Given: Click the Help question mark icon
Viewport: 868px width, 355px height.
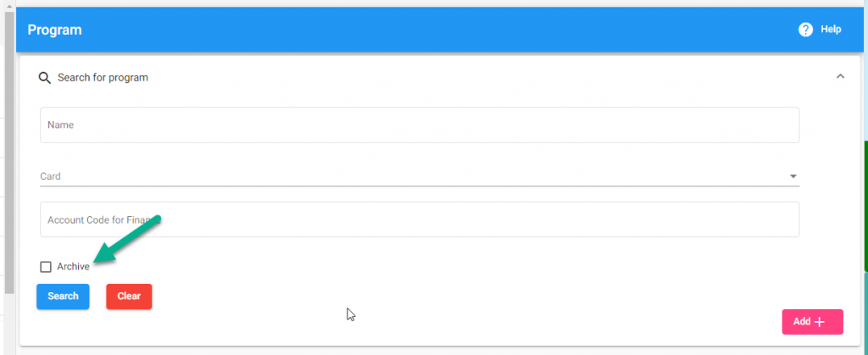Looking at the screenshot, I should [x=805, y=30].
